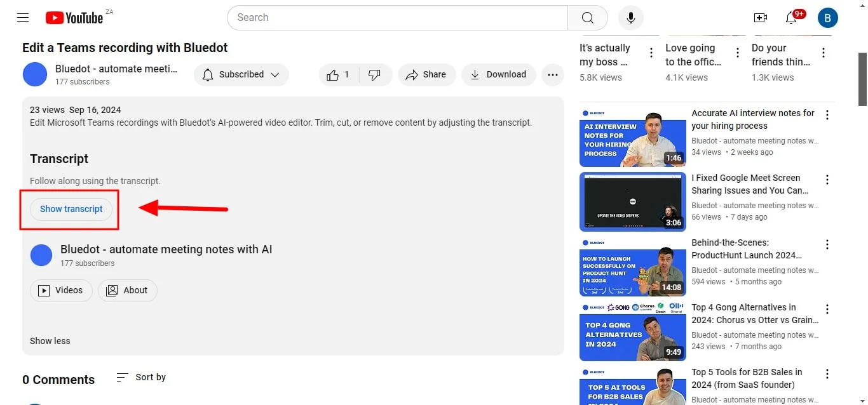
Task: Open the channel Videos button
Action: tap(61, 291)
